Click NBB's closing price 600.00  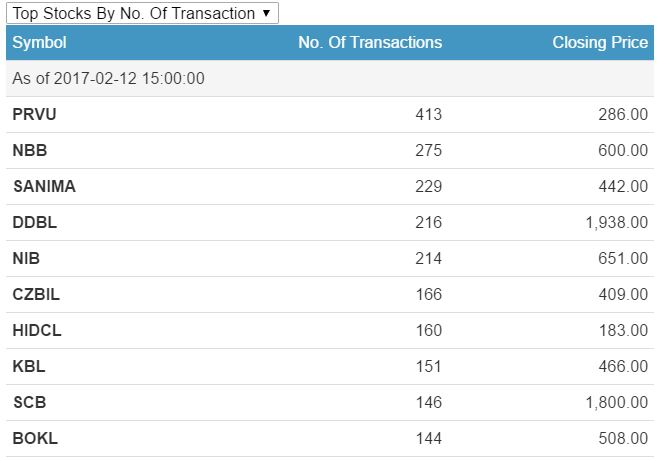[x=624, y=150]
